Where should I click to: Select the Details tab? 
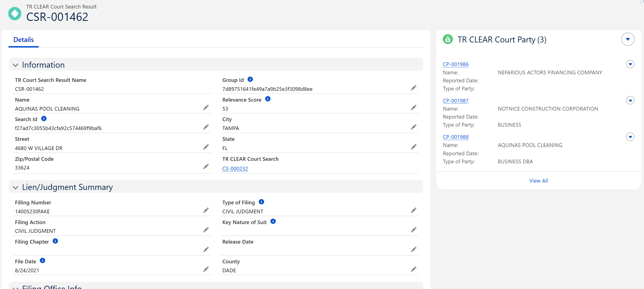coord(24,40)
